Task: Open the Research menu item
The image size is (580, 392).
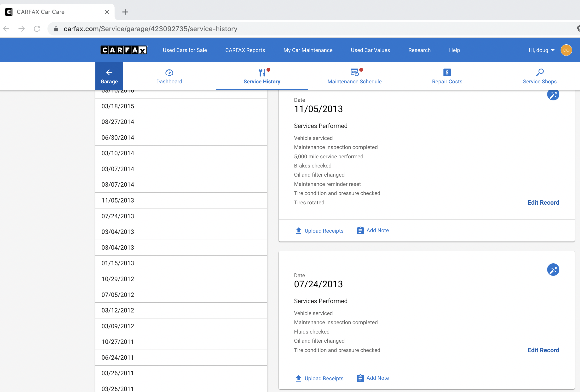Action: point(419,50)
